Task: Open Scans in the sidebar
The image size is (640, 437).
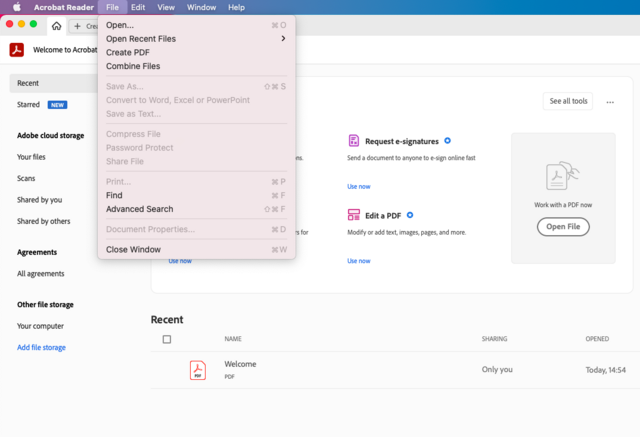Action: (x=26, y=178)
